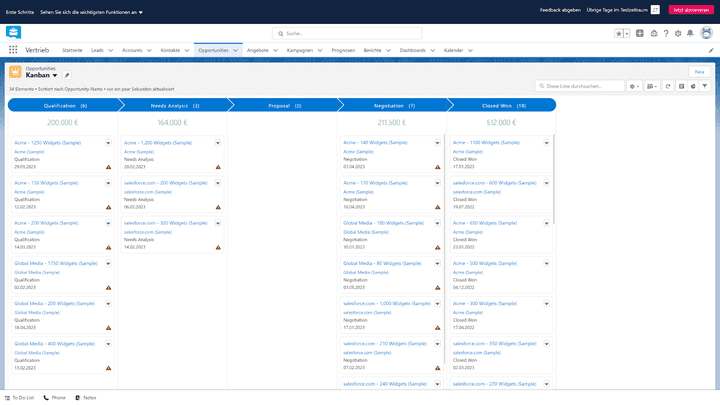Open 'salesforce.com - 600 Widgets (Sample)' opportunity
Screen dimensions: 720x405
click(x=495, y=183)
